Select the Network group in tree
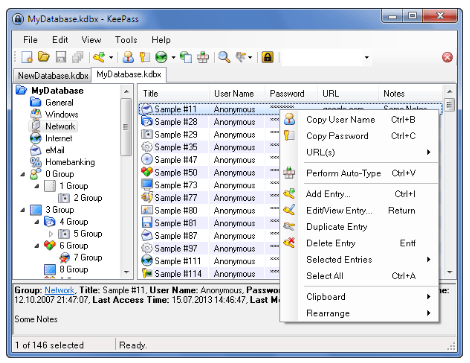Screen dimensions: 470x363 [x=60, y=126]
